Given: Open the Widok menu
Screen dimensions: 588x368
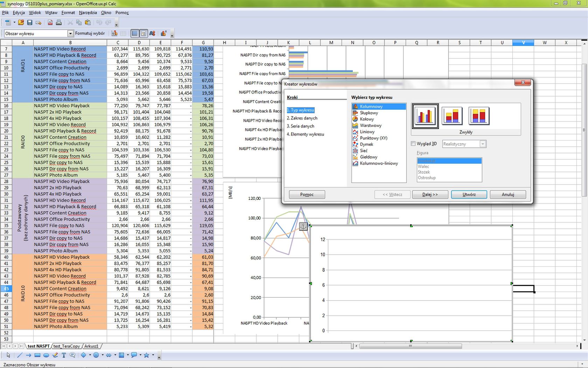Looking at the screenshot, I should click(x=35, y=13).
